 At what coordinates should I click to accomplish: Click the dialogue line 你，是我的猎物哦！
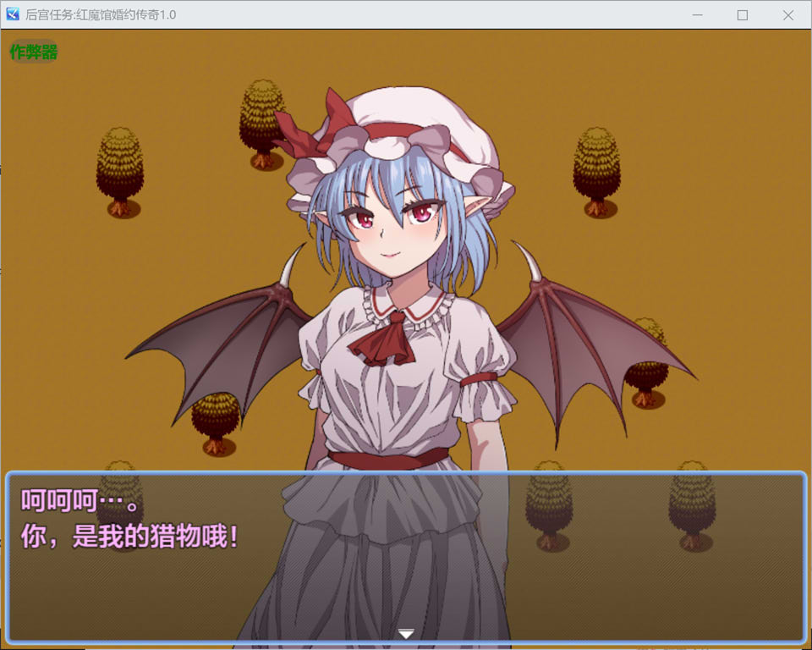pyautogui.click(x=129, y=537)
